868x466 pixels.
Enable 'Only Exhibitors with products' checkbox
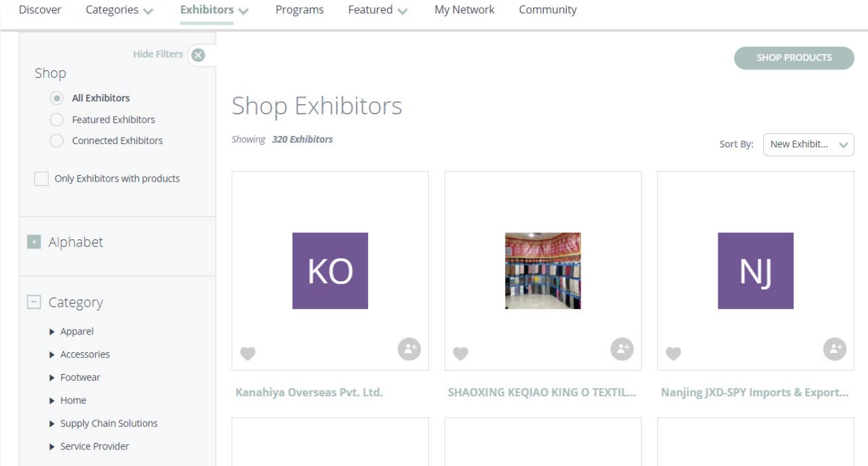pyautogui.click(x=41, y=178)
